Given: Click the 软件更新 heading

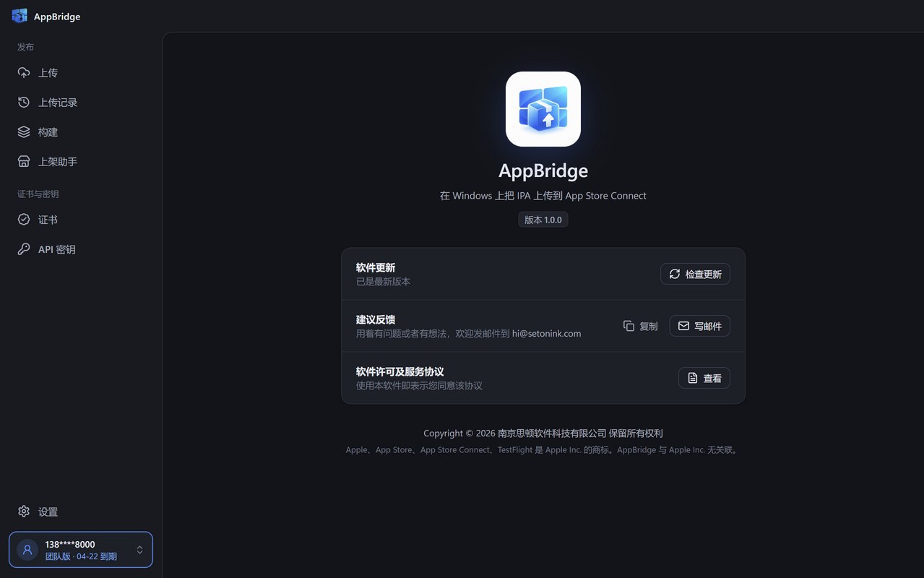Looking at the screenshot, I should [376, 267].
